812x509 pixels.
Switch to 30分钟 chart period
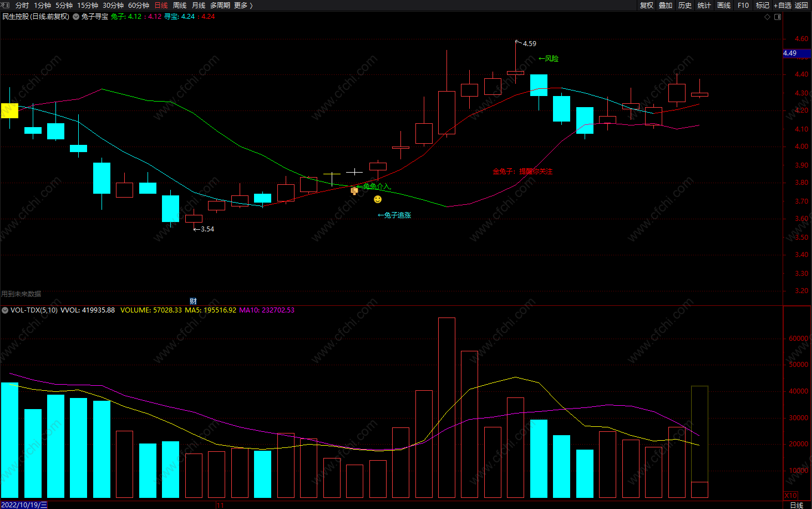(113, 5)
